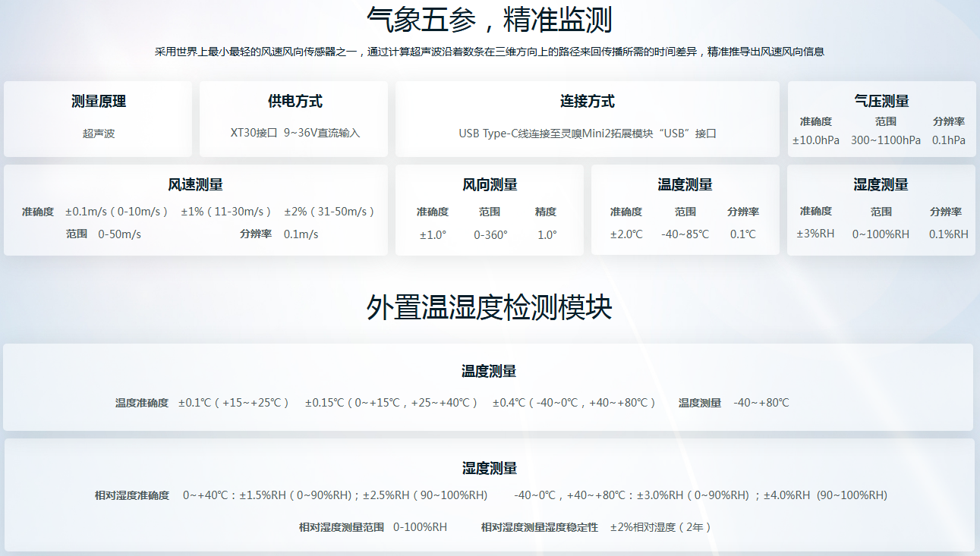The height and width of the screenshot is (556, 980).
Task: Click the -40~85℃ temperature range value
Action: pos(685,234)
